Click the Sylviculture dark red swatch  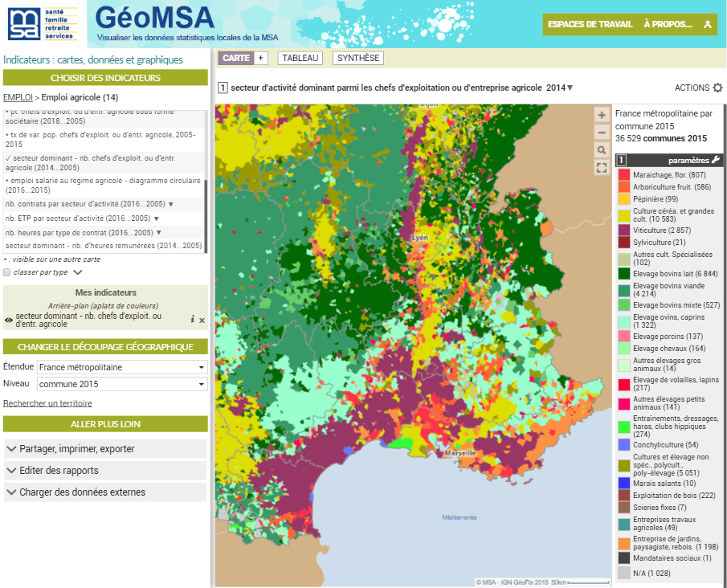[624, 243]
